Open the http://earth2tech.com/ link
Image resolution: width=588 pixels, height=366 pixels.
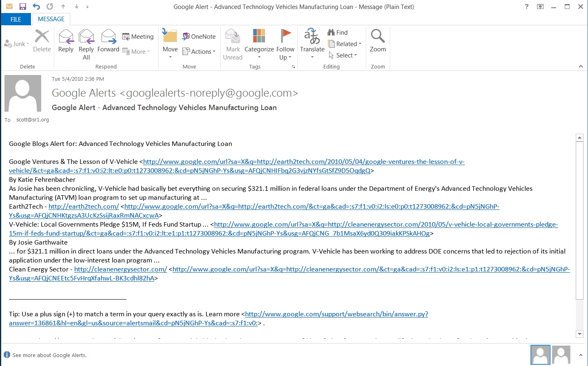pyautogui.click(x=84, y=207)
